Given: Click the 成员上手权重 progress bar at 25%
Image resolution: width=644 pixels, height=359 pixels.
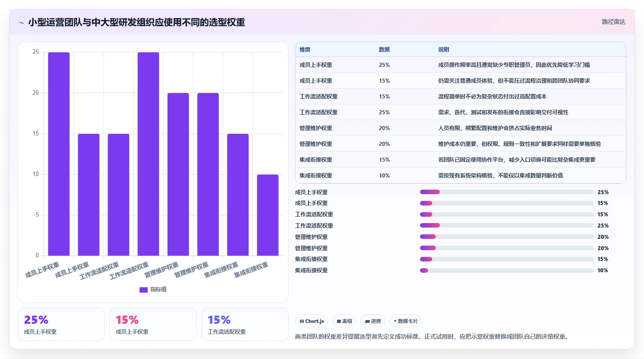Looking at the screenshot, I should click(507, 192).
